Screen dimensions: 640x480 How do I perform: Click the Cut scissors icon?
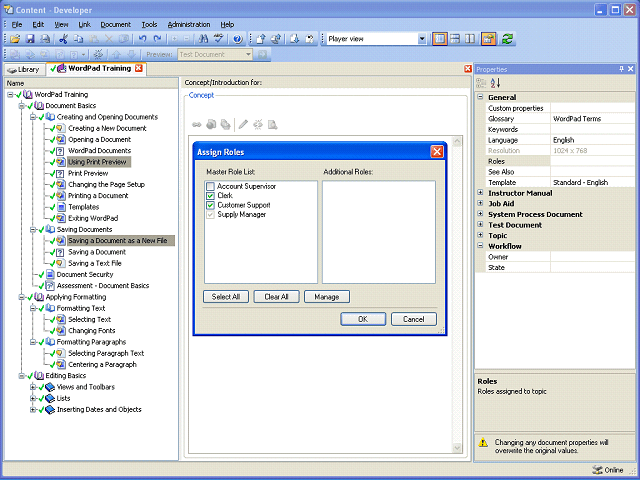63,39
